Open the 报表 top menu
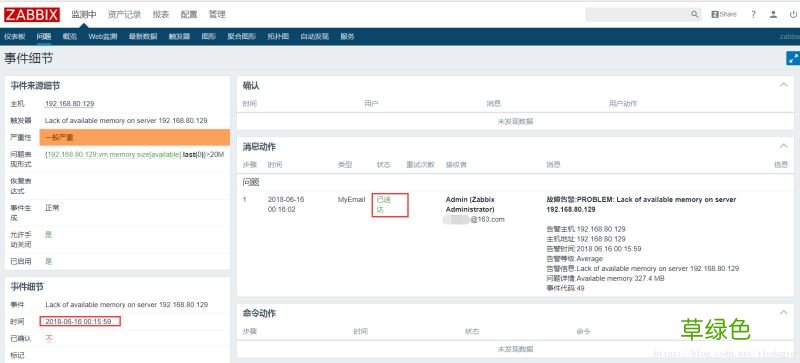Viewport: 800px width, 363px height. 161,14
